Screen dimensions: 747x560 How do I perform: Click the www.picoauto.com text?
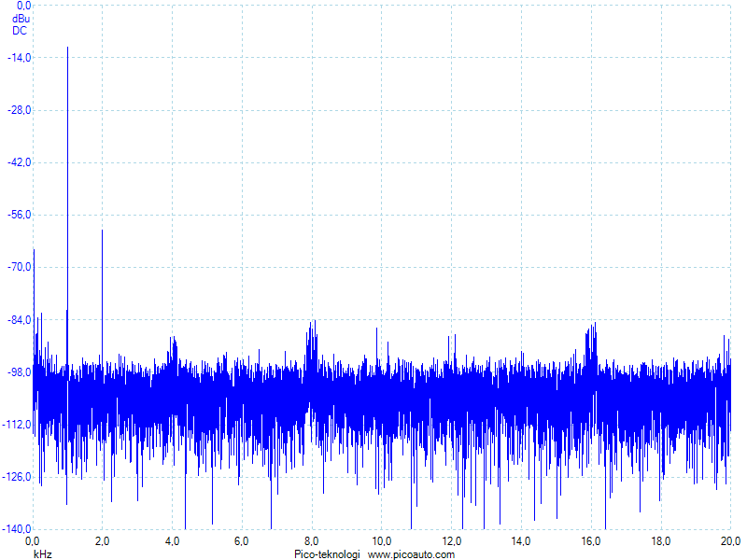point(411,554)
